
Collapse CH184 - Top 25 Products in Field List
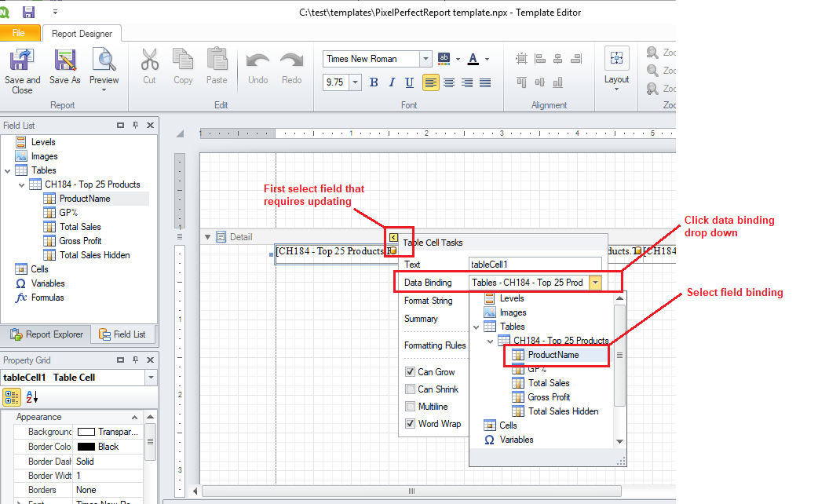click(x=21, y=184)
